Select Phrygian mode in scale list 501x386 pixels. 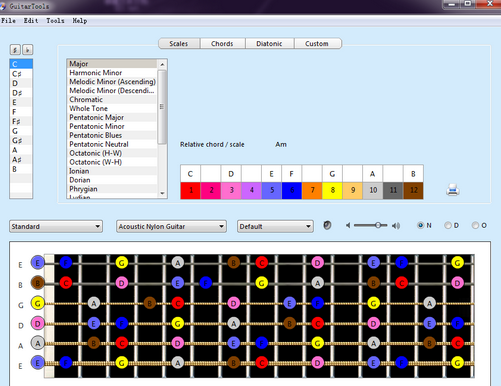112,189
